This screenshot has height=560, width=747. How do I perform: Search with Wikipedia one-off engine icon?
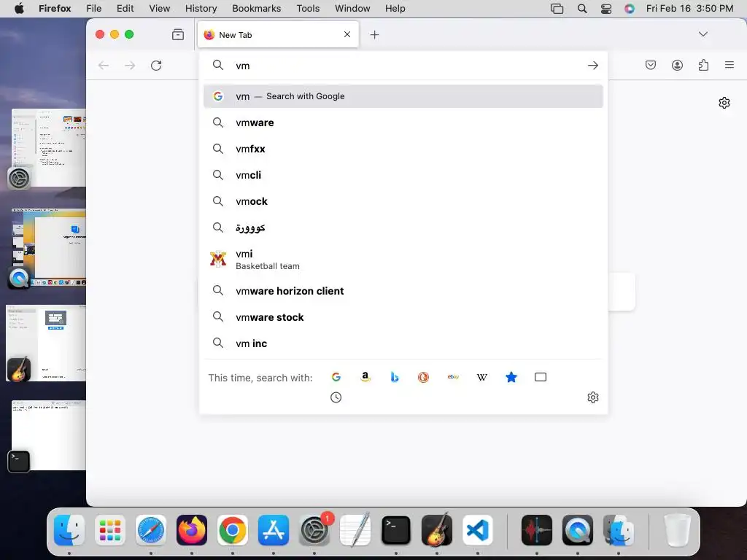click(482, 377)
